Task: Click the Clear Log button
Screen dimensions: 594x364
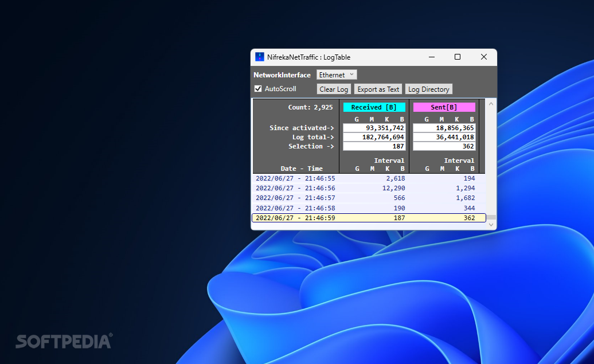Action: pos(334,89)
